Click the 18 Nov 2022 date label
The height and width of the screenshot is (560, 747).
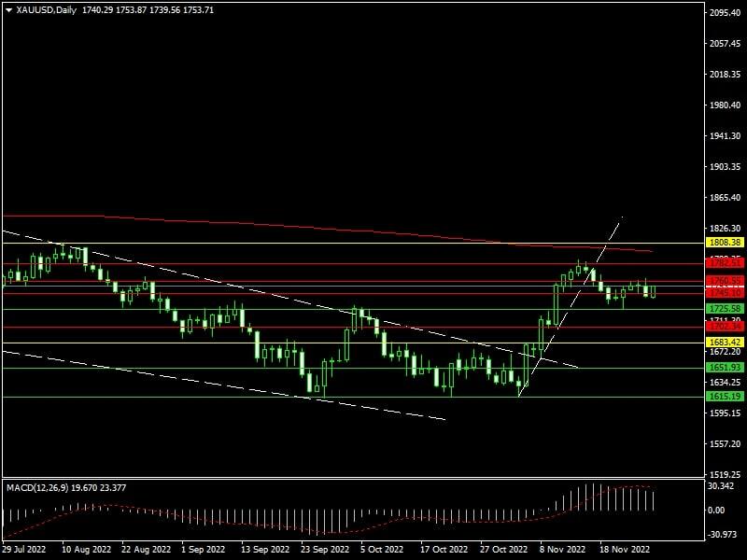click(x=625, y=549)
